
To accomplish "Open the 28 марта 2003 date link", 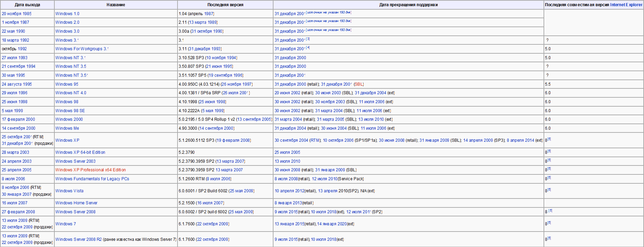I will point(15,152).
